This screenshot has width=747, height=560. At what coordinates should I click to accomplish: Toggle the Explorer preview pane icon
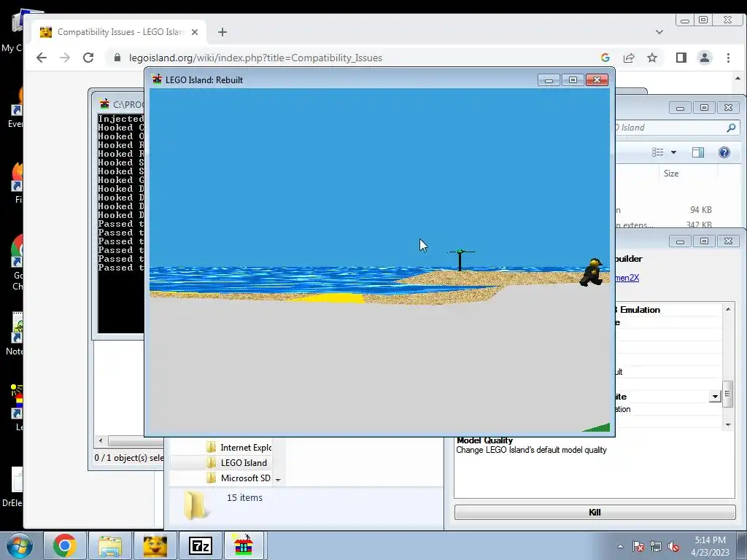[698, 152]
